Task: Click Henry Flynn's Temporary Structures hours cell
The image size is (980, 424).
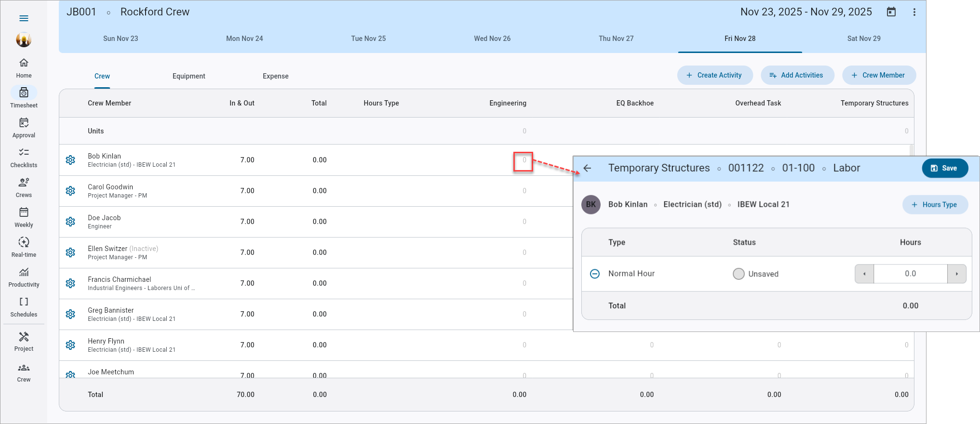Action: pos(906,345)
